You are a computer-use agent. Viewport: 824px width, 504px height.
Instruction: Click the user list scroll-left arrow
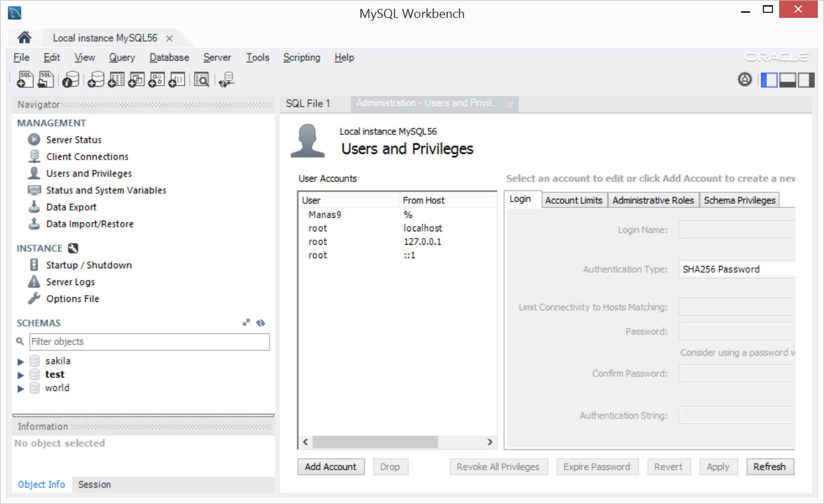coord(305,442)
